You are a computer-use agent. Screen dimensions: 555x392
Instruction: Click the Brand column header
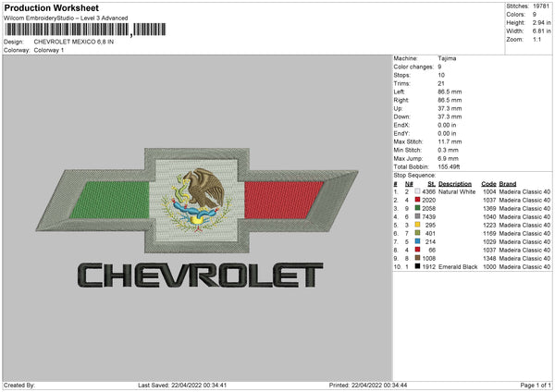[x=508, y=184]
